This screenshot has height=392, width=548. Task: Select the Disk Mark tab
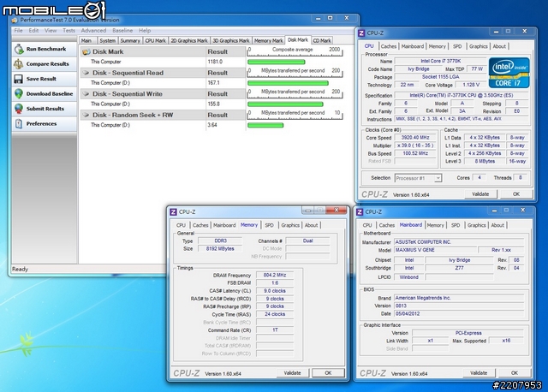pyautogui.click(x=298, y=40)
